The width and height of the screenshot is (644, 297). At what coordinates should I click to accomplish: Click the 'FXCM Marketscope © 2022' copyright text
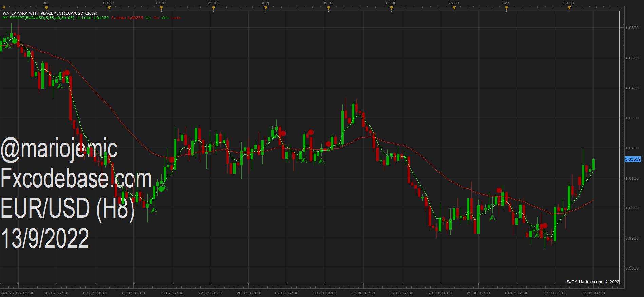click(593, 282)
